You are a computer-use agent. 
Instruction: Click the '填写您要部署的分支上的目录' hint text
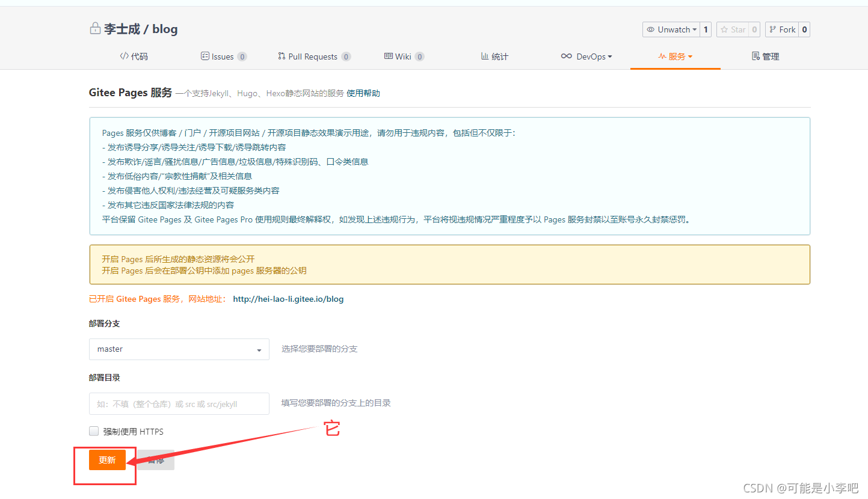[336, 403]
